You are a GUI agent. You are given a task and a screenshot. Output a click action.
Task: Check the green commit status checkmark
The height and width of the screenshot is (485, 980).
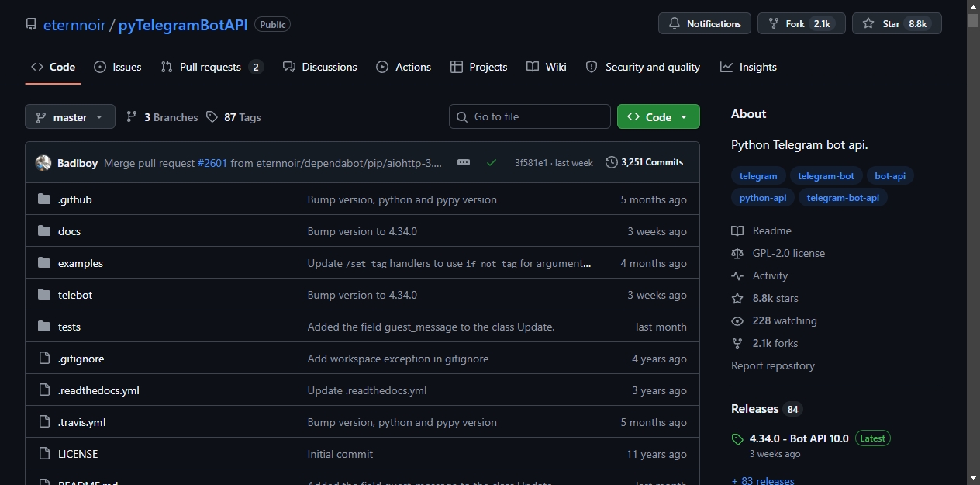click(492, 162)
